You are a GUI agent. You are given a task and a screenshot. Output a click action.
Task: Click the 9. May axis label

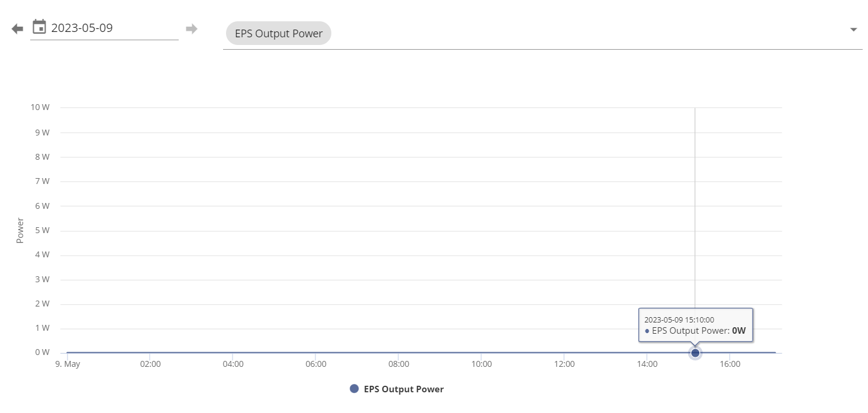click(67, 364)
